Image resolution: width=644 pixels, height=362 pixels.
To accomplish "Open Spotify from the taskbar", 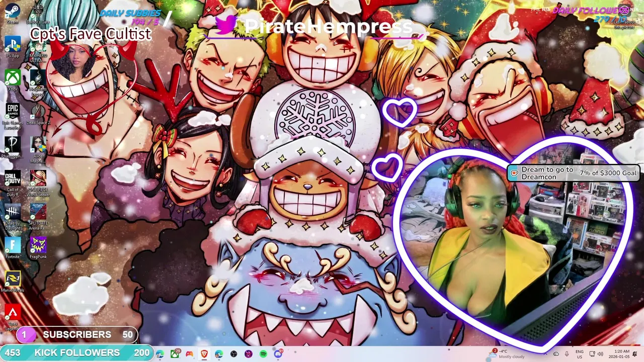I will click(x=263, y=354).
